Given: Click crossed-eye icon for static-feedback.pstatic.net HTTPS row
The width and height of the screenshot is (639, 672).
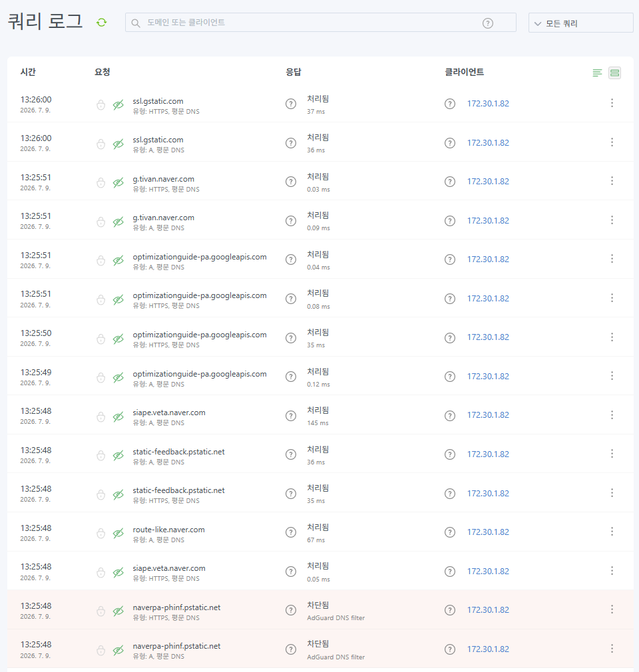Looking at the screenshot, I should pyautogui.click(x=118, y=494).
